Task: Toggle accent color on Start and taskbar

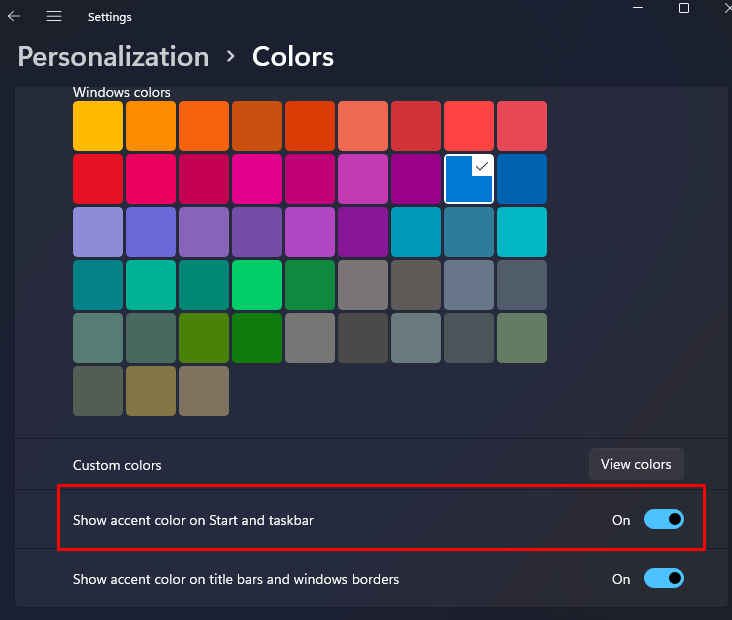Action: pyautogui.click(x=663, y=520)
